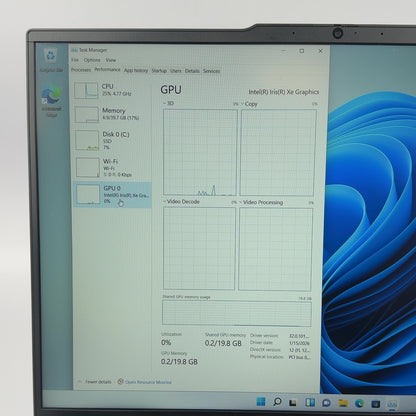Open File Explorer from the taskbar
The image size is (416, 416).
tap(343, 403)
